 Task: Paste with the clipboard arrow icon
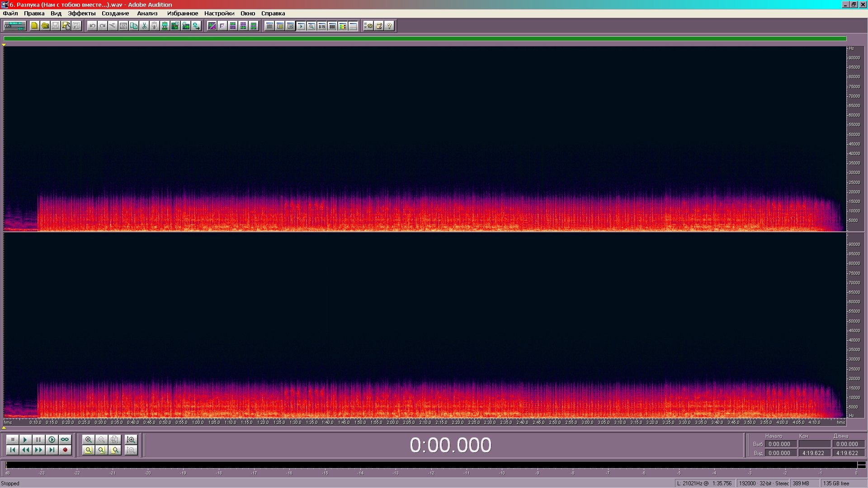click(x=154, y=26)
